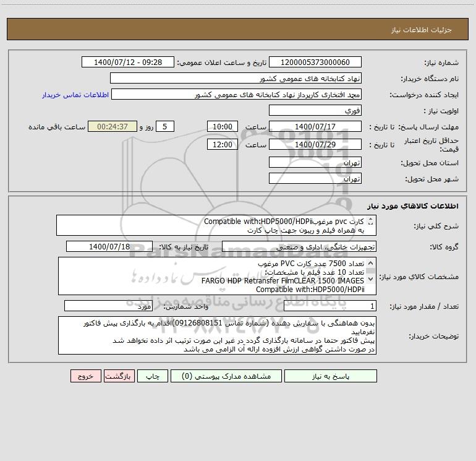The image size is (476, 461).
Task: Click the response deadline date 1400/07/17
Action: (315, 126)
